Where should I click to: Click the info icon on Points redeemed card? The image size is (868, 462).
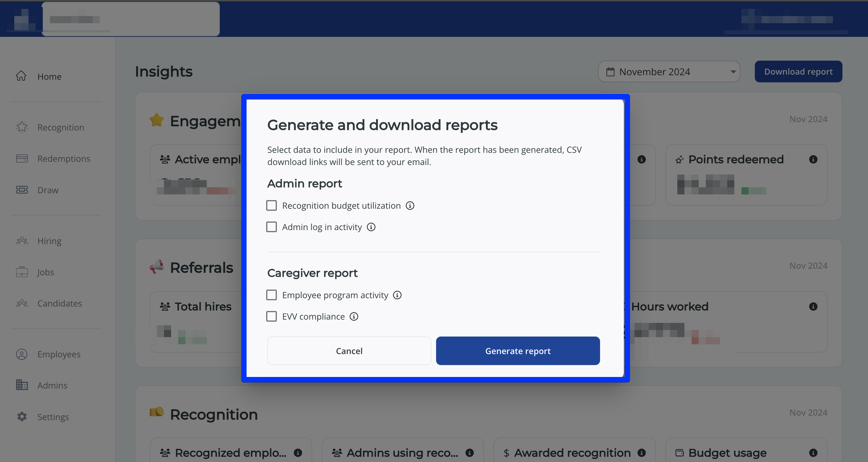coord(813,159)
